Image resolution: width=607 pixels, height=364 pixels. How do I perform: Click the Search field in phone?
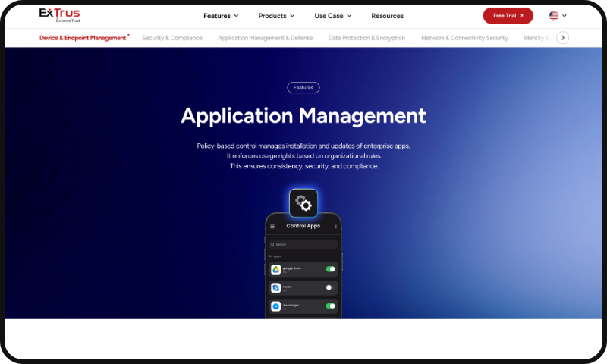[303, 244]
